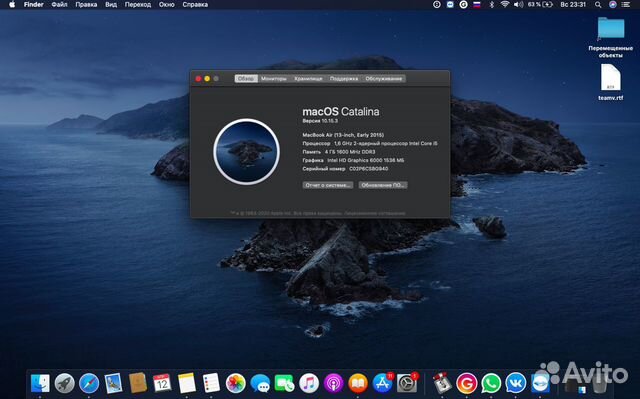
Task: Open the Mail stamp icon in dock
Action: (x=113, y=383)
